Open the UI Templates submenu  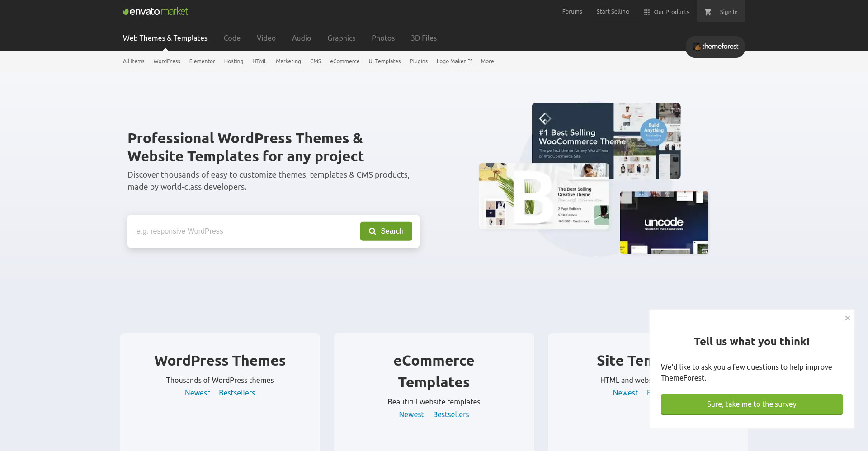pos(385,61)
